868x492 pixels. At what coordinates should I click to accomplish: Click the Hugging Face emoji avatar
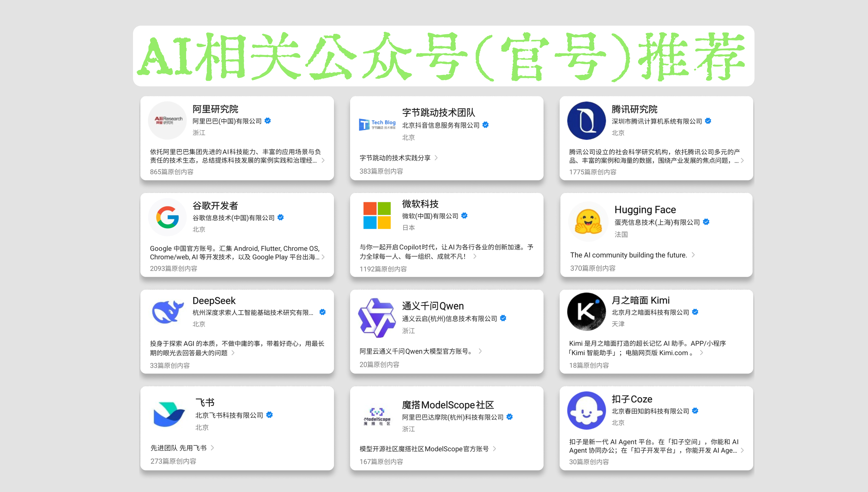pos(588,221)
